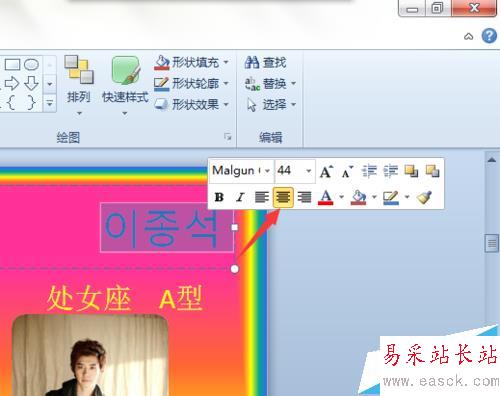Select the portrait photo on slide
Image resolution: width=500 pixels, height=396 pixels.
click(90, 355)
